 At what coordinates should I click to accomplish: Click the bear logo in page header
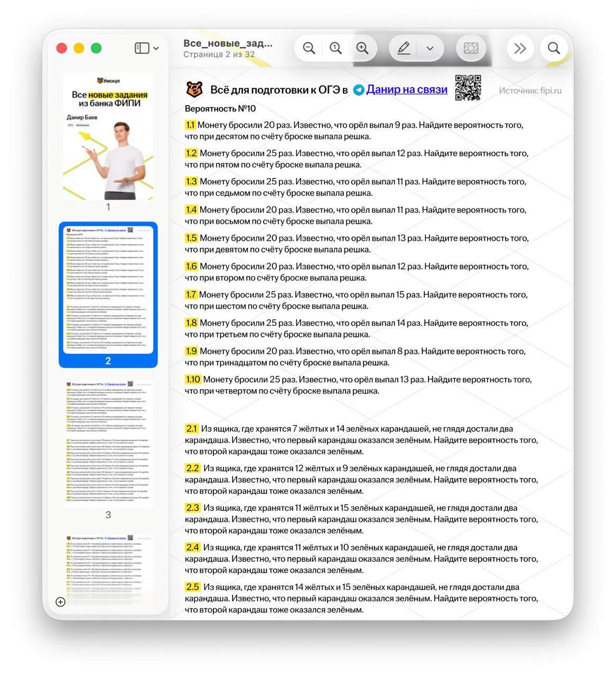tap(194, 89)
